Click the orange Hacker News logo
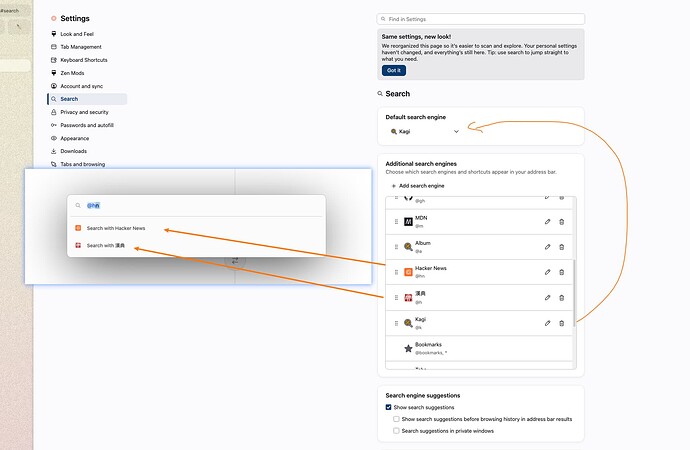Viewport: 690px width, 450px height. tap(408, 272)
